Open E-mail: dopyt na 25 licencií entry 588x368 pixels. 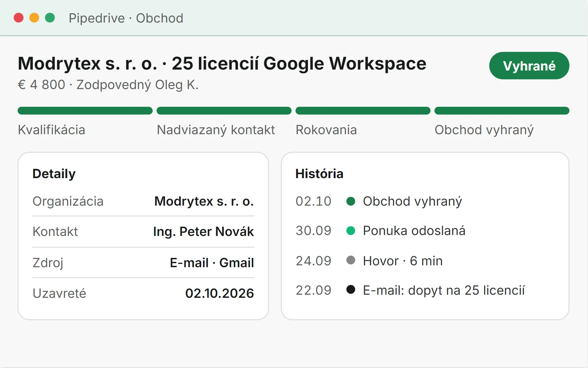tap(444, 290)
